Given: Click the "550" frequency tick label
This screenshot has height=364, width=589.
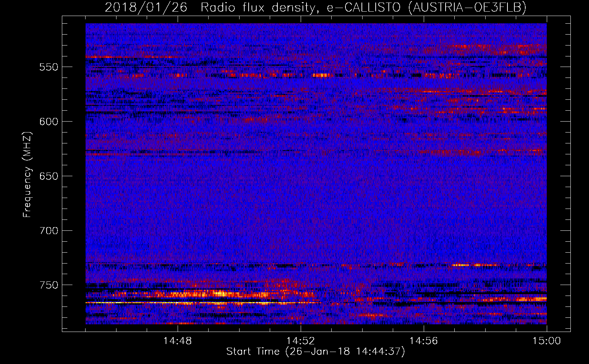Looking at the screenshot, I should click(x=49, y=67).
